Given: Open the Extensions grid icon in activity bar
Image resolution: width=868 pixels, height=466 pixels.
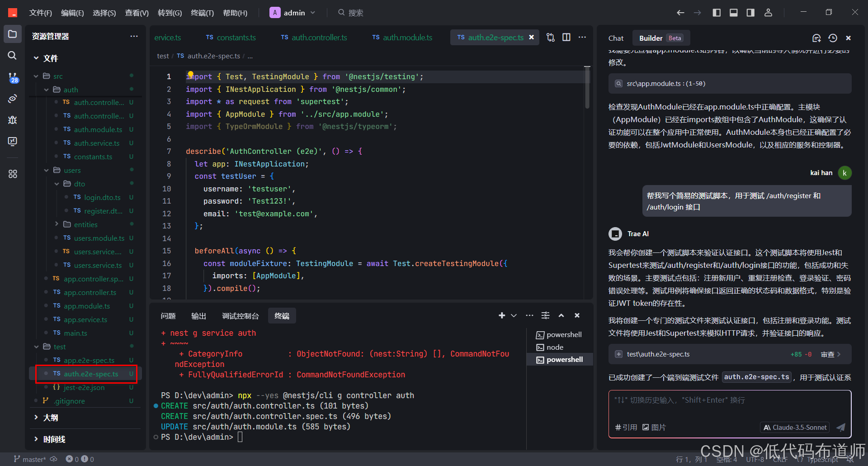Looking at the screenshot, I should [x=13, y=174].
